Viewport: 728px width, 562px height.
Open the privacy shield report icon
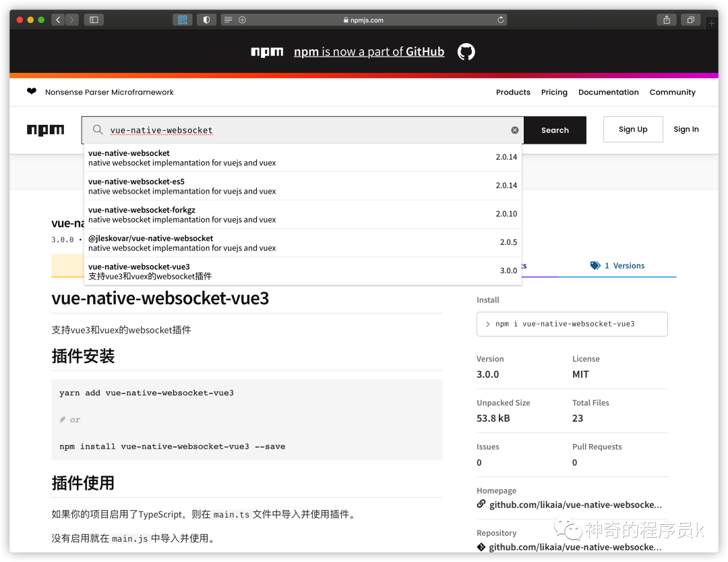pyautogui.click(x=207, y=20)
